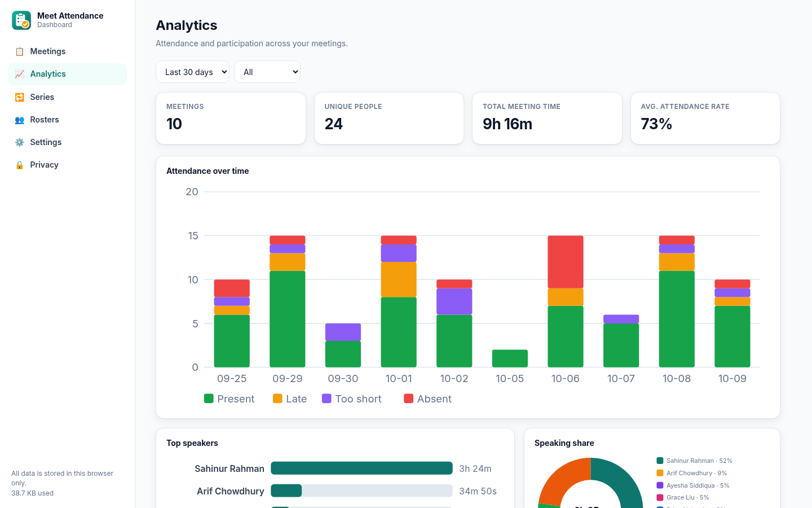The image size is (812, 508).
Task: Toggle the Present series in chart legend
Action: [230, 398]
